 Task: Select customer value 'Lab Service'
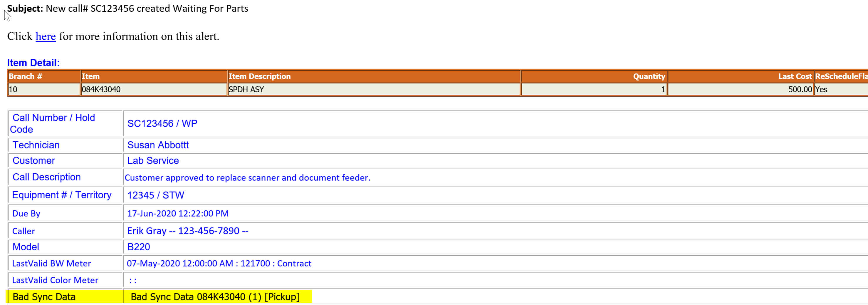pos(153,160)
